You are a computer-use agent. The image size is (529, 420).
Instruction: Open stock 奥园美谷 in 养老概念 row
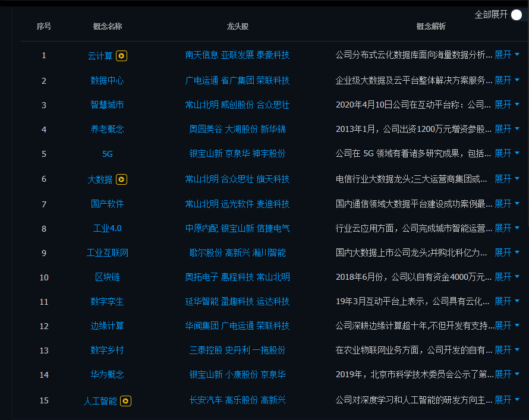pos(206,129)
